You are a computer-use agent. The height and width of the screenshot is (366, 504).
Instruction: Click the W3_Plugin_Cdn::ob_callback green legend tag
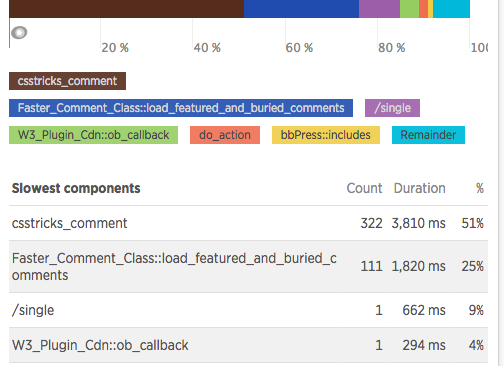93,135
